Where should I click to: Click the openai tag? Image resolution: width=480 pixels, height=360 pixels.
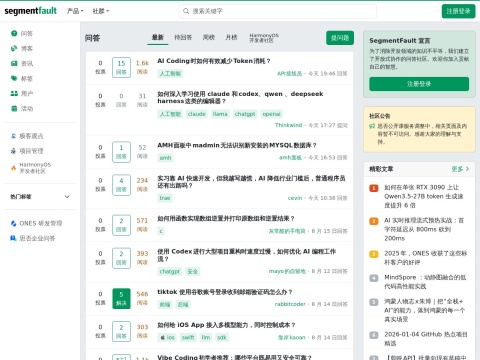coord(271,114)
